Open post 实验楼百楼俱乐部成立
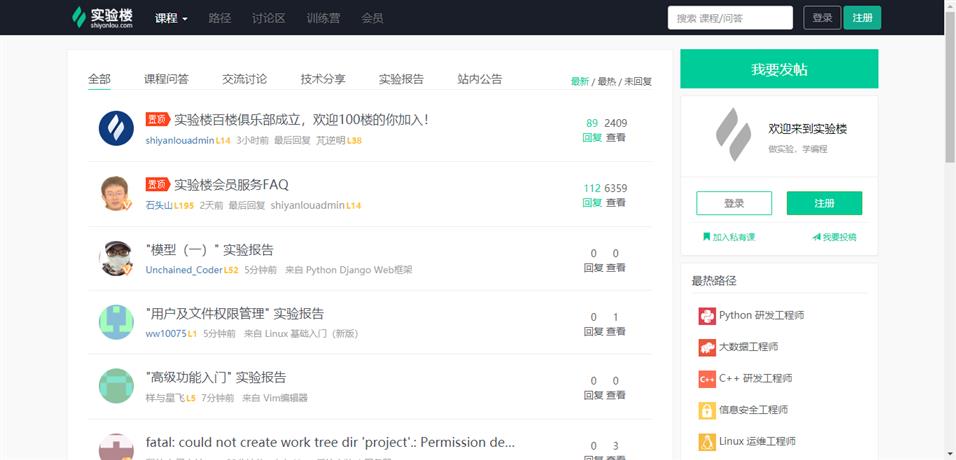Image resolution: width=956 pixels, height=460 pixels. point(302,119)
